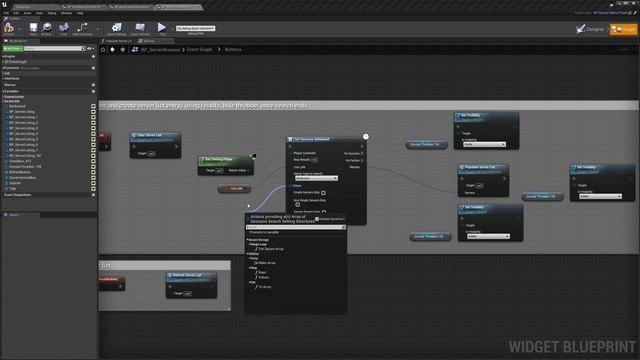640x360 pixels.
Task: Open the Debug menu
Action: pos(51,13)
